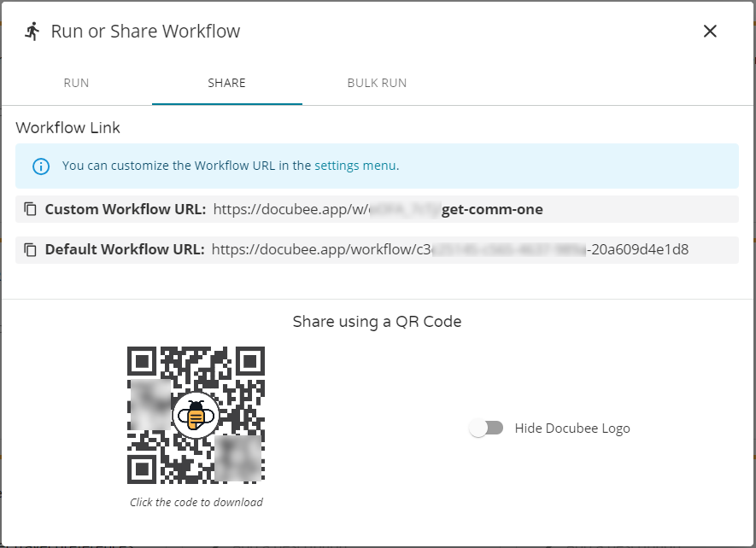Select the SHARE tab
756x548 pixels.
pyautogui.click(x=226, y=83)
